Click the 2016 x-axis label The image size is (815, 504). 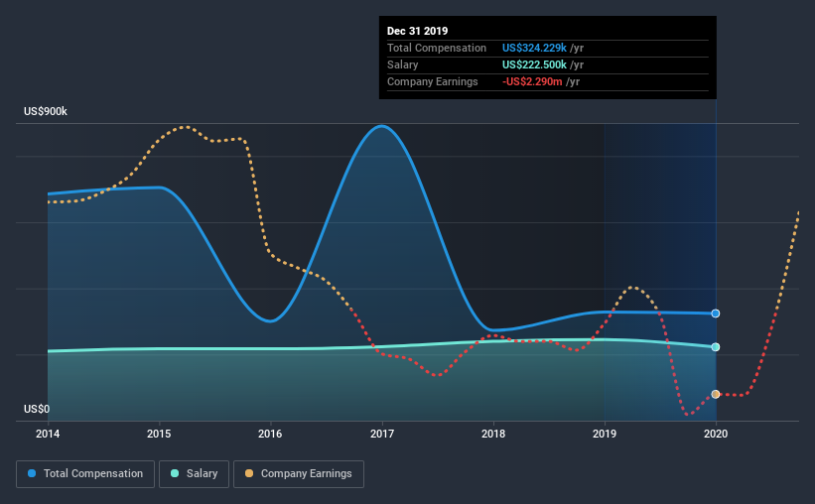(270, 434)
